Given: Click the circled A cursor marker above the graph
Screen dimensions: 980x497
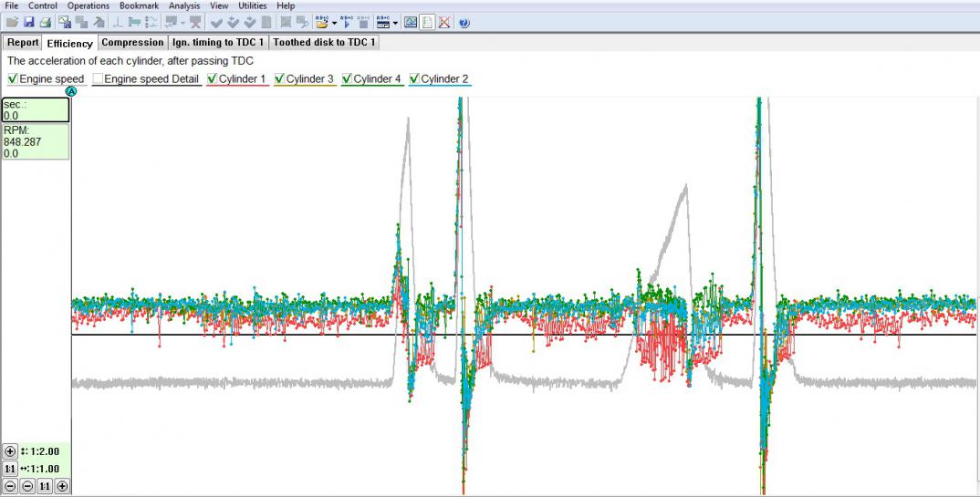Looking at the screenshot, I should pyautogui.click(x=72, y=91).
